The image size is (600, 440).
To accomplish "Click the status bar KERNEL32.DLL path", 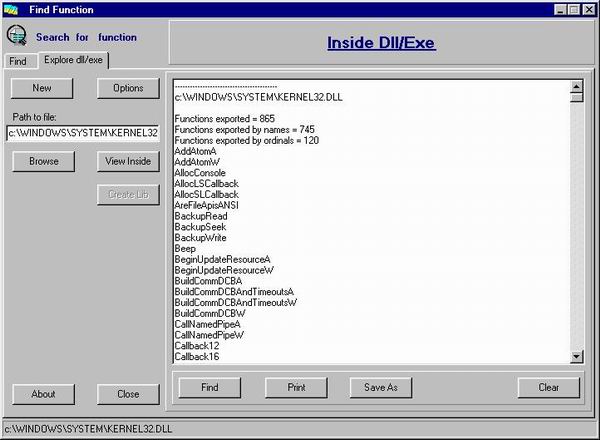I will click(88, 429).
